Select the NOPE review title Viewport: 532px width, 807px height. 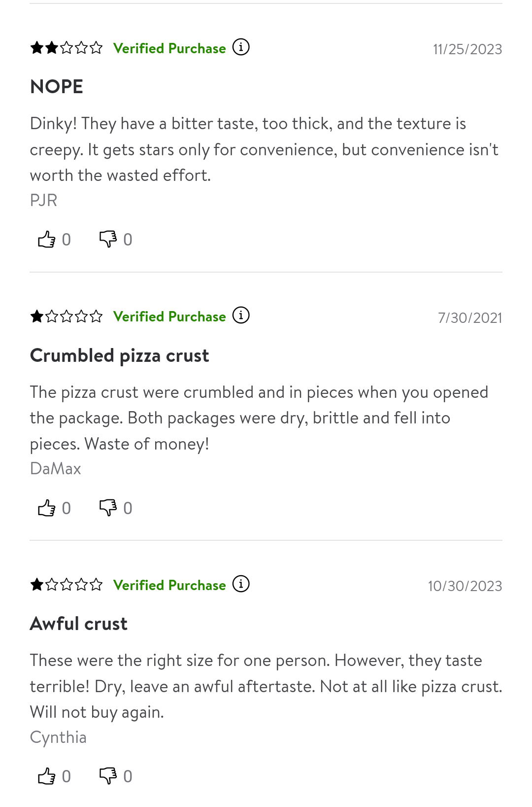[57, 87]
